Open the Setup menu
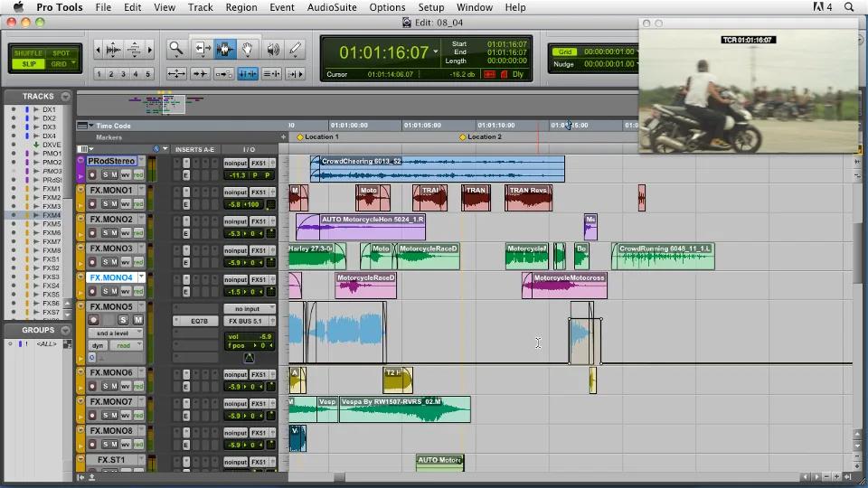This screenshot has width=868, height=488. coord(430,7)
